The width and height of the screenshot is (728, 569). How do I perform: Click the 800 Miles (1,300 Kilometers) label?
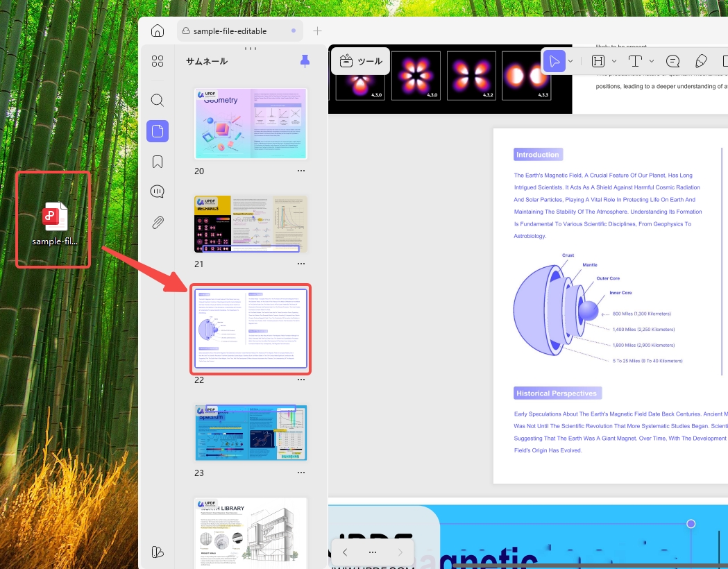[642, 314]
